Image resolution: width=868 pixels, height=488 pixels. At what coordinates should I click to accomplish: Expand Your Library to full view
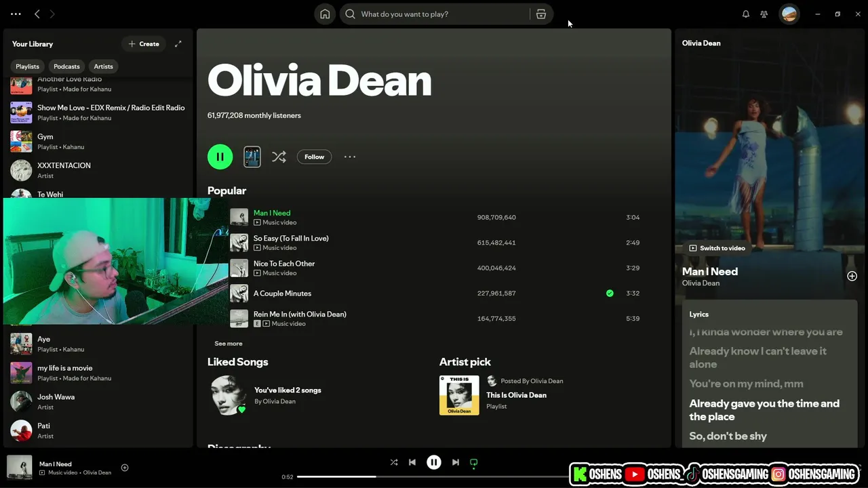(178, 44)
